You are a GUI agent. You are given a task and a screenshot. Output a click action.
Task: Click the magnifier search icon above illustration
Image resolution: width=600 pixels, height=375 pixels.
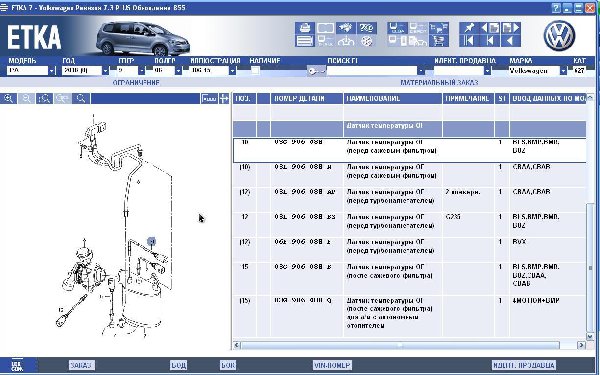[81, 99]
